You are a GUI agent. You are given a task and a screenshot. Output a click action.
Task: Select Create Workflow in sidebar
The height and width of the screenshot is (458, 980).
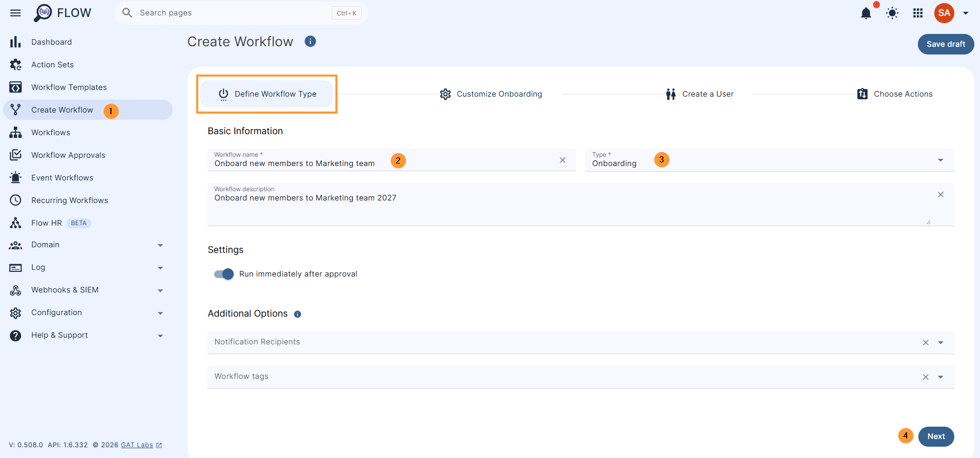coord(88,110)
